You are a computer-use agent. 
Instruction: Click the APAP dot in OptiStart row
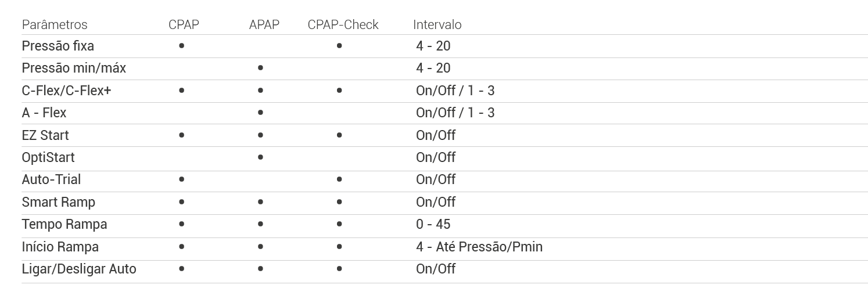[260, 157]
